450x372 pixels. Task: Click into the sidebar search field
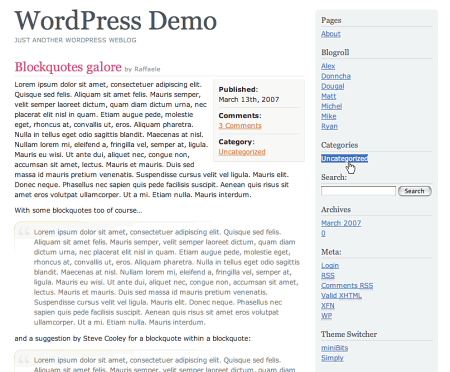(358, 191)
